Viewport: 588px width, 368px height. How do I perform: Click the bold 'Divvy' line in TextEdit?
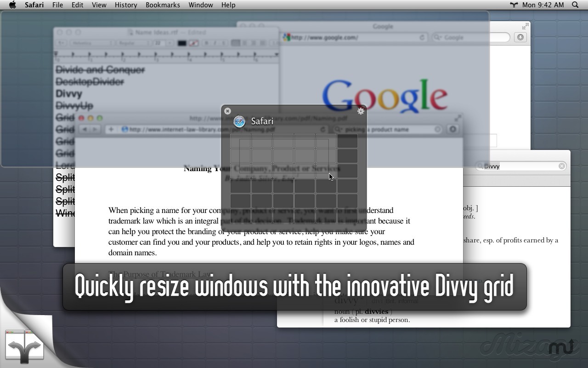pyautogui.click(x=69, y=94)
